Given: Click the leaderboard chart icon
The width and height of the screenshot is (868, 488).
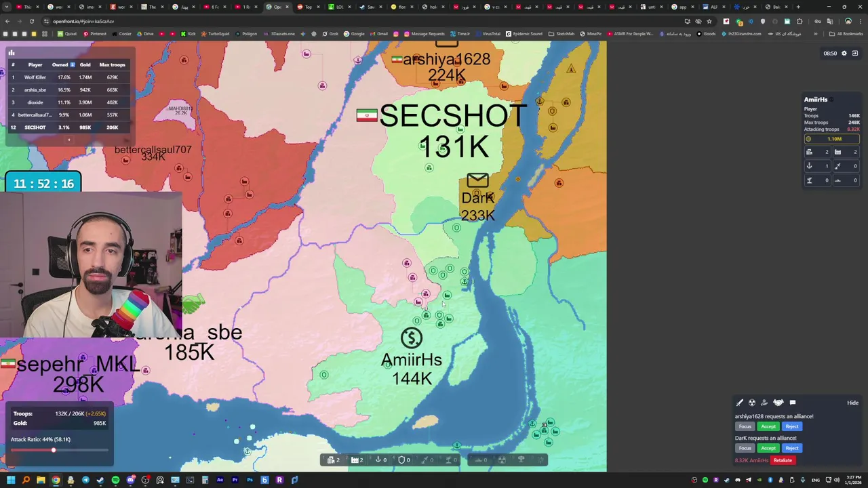Looking at the screenshot, I should click(12, 52).
